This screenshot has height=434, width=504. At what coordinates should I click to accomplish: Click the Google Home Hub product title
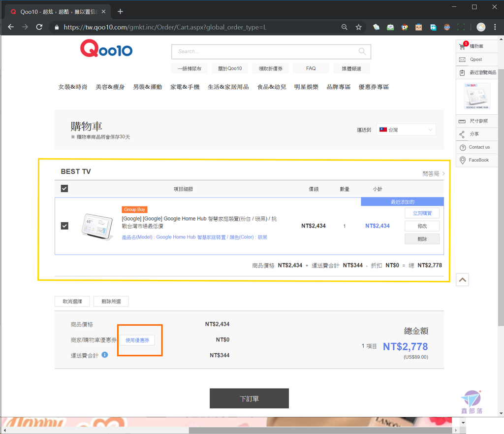(x=199, y=222)
